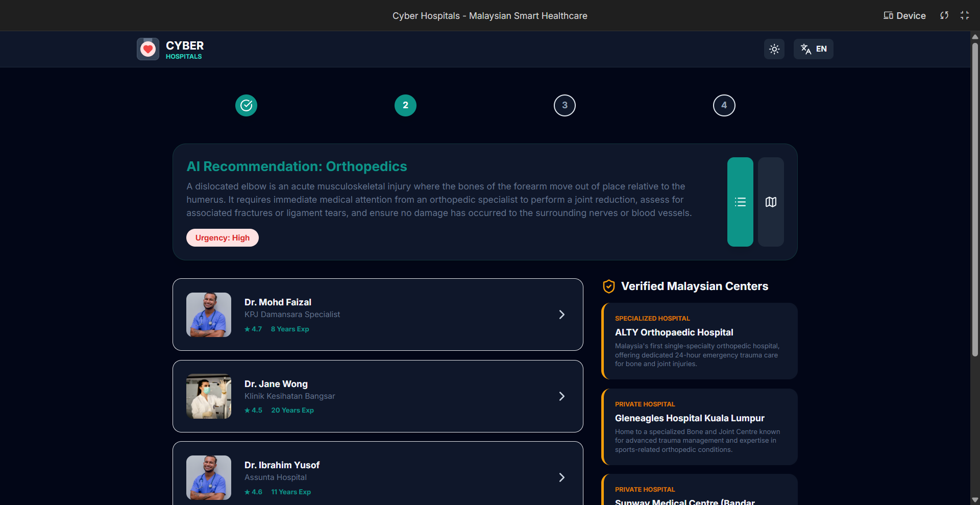
Task: Expand Dr. Jane Wong chevron arrow
Action: point(561,396)
